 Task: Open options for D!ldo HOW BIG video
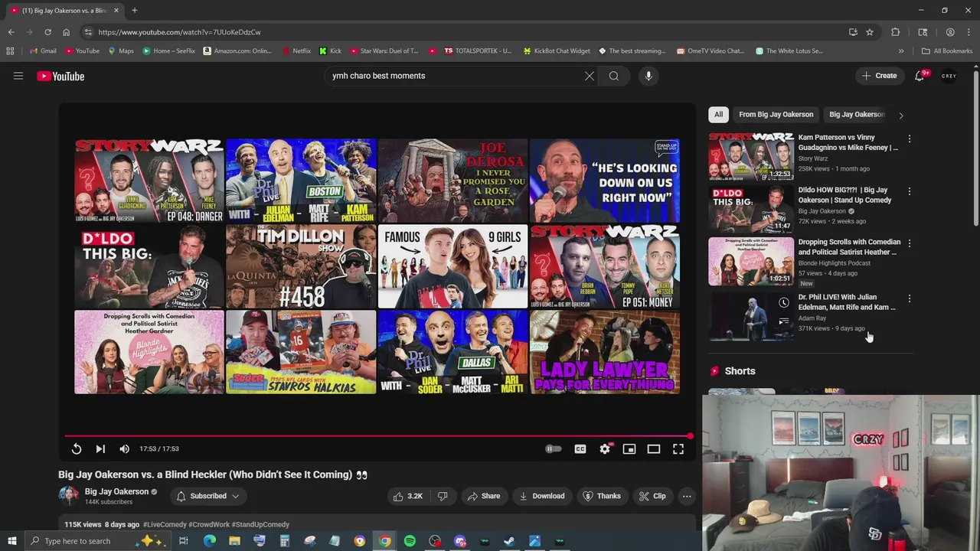(x=910, y=191)
